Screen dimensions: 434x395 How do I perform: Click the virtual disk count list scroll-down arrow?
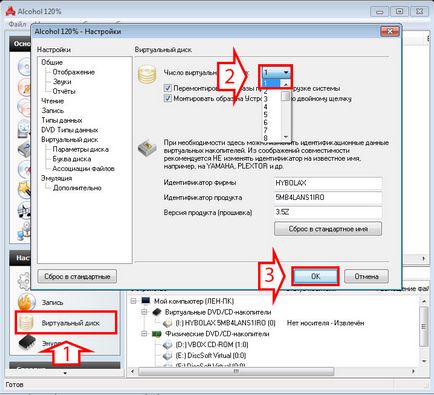tap(286, 137)
